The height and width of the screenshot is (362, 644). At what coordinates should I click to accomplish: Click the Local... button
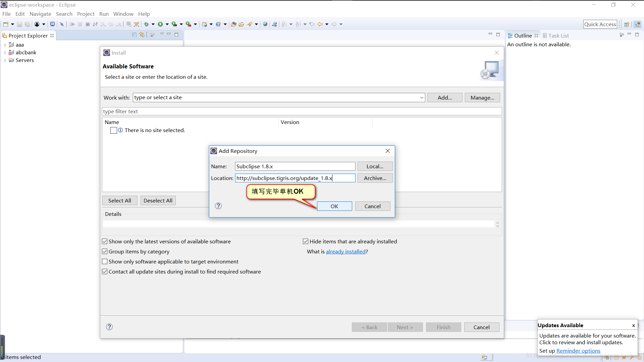(375, 166)
